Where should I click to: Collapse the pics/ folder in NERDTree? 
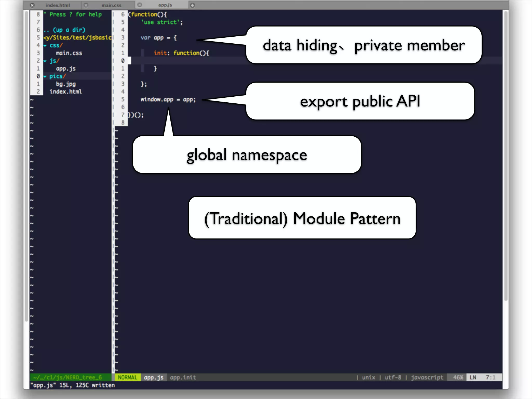click(x=45, y=77)
